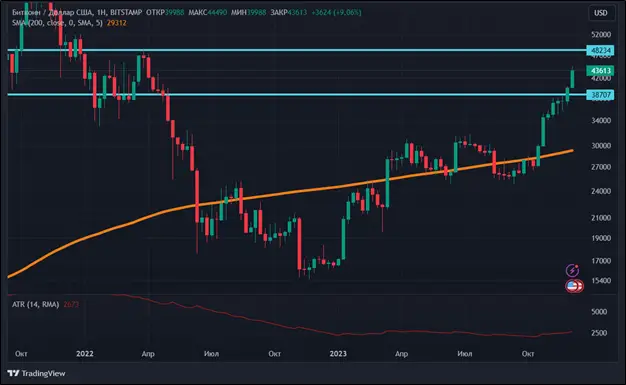
Task: Click the 2500 ATR axis label
Action: pos(599,333)
